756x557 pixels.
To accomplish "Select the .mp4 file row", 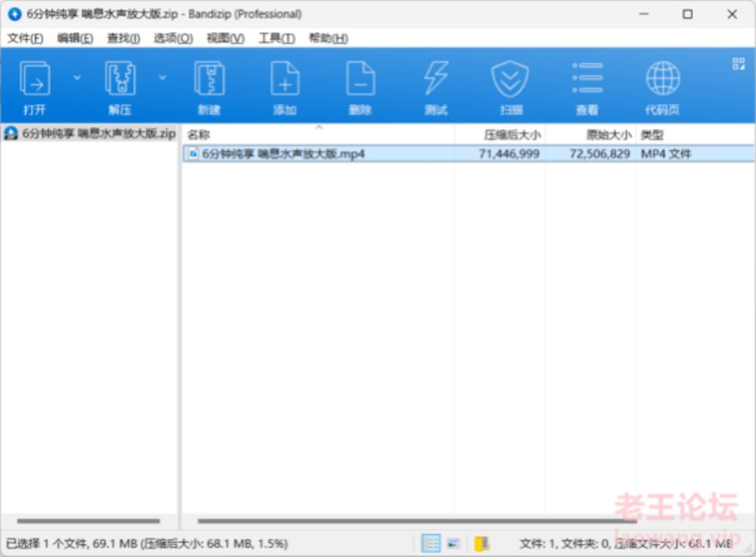I will (469, 154).
